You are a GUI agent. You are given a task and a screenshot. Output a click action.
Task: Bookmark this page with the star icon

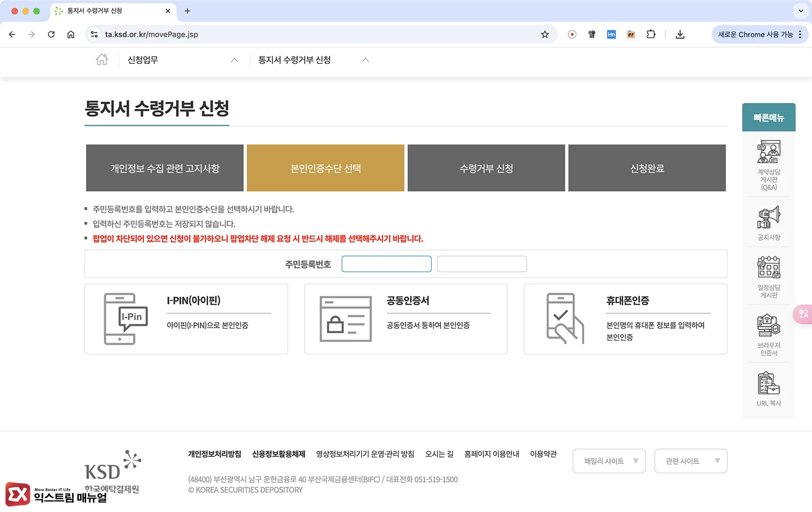tap(544, 34)
